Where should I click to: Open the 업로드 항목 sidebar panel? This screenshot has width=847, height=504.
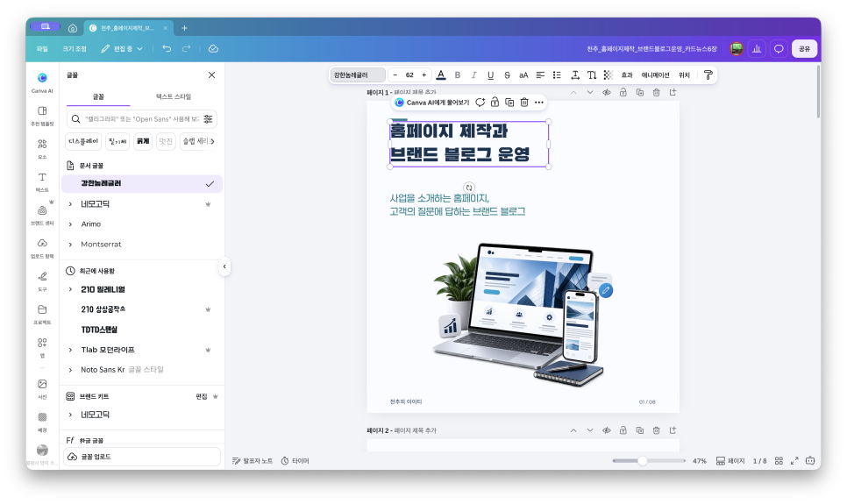pos(42,248)
